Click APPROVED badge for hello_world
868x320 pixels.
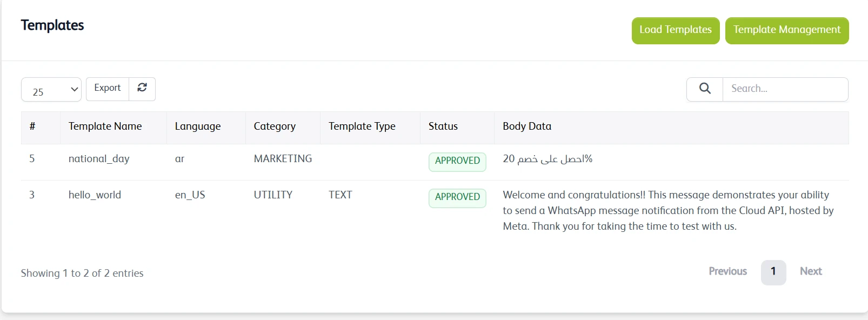point(457,197)
